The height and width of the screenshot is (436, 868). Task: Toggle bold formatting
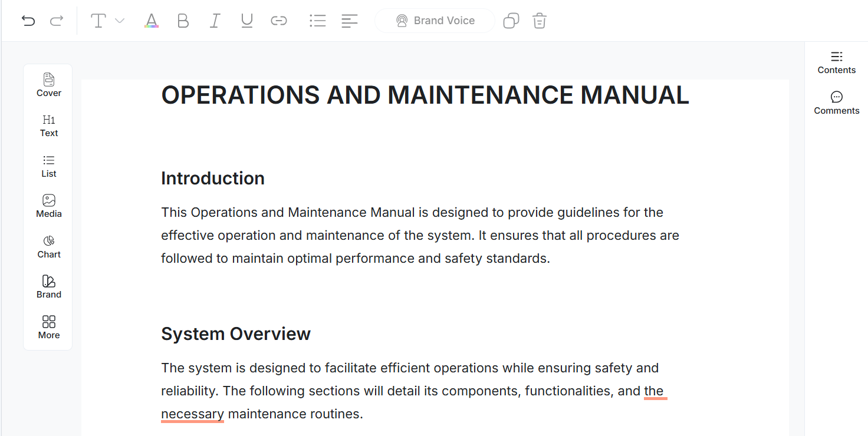183,20
